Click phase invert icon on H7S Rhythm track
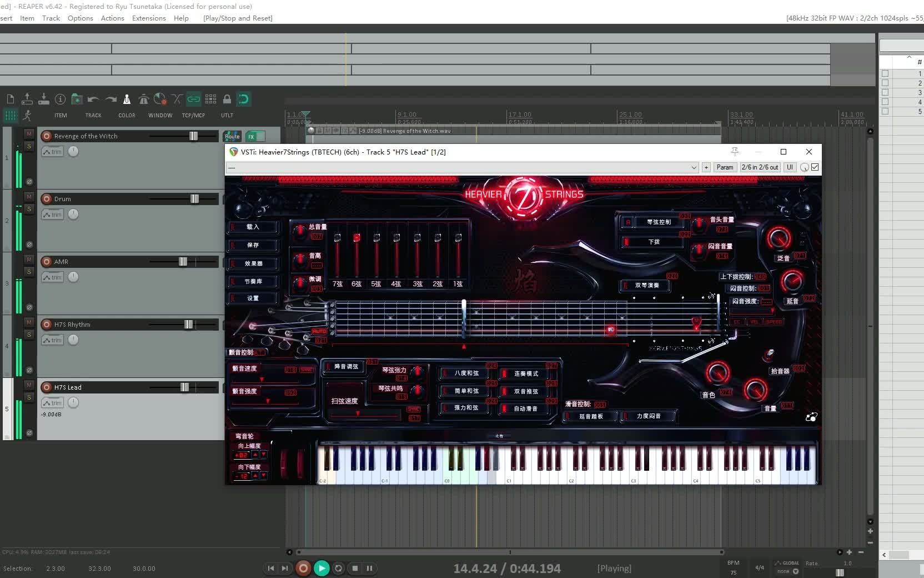This screenshot has width=924, height=578. click(x=29, y=370)
